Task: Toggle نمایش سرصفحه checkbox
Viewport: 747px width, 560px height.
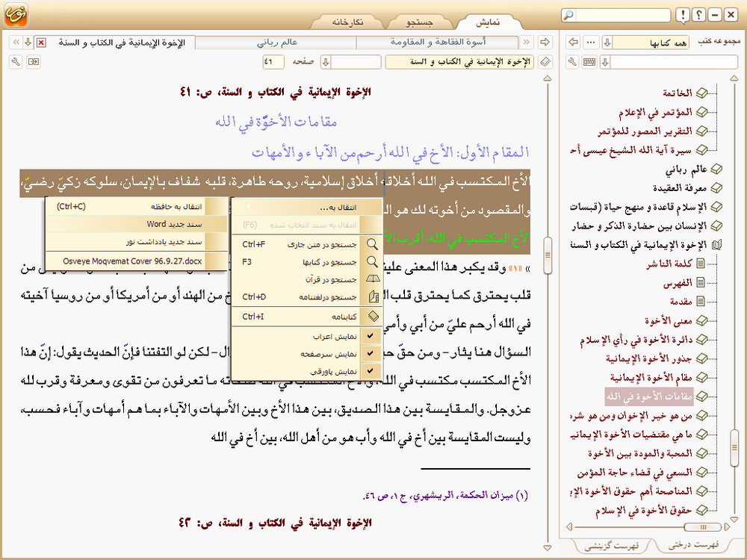Action: 371,353
